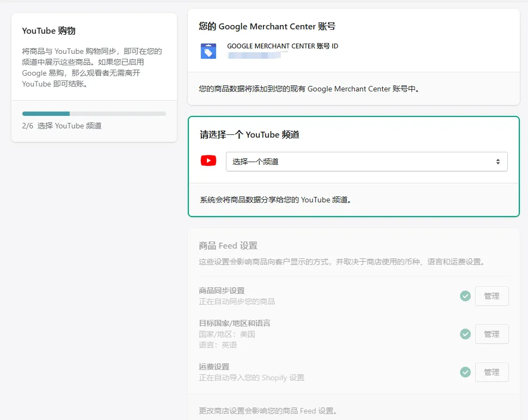Image resolution: width=528 pixels, height=420 pixels.
Task: Click the red YouTube logo icon
Action: point(208,160)
